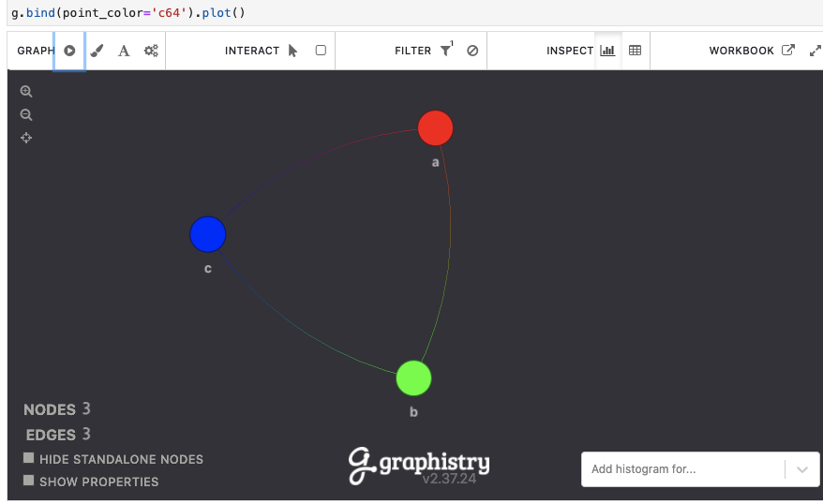Select the red node a
This screenshot has height=504, width=823.
tap(435, 128)
